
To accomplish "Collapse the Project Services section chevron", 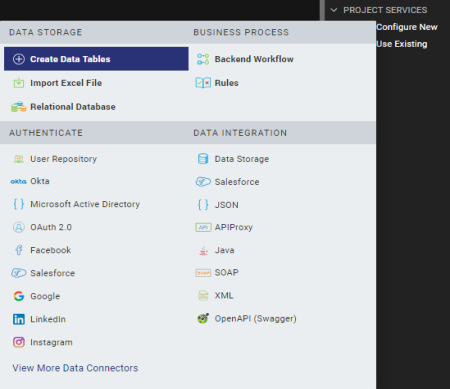I will 334,10.
